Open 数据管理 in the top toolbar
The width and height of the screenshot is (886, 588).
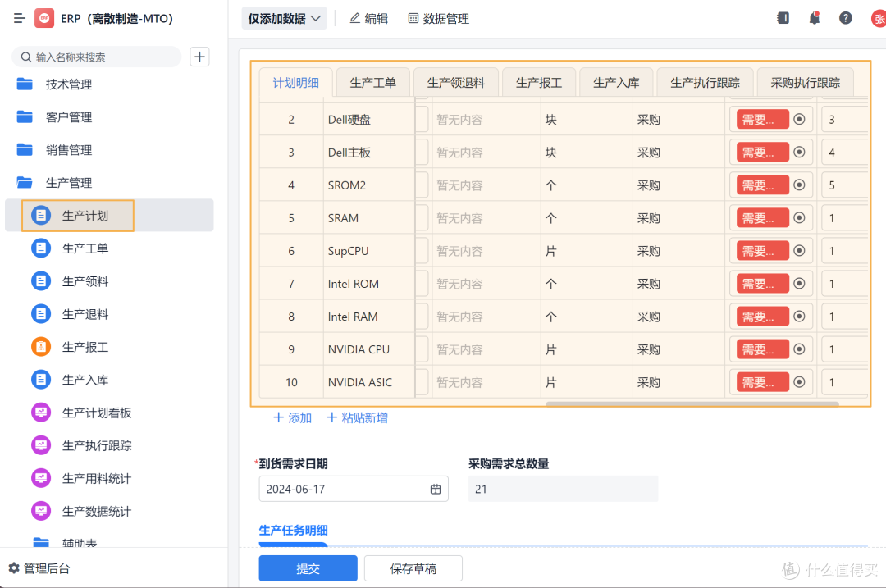438,19
